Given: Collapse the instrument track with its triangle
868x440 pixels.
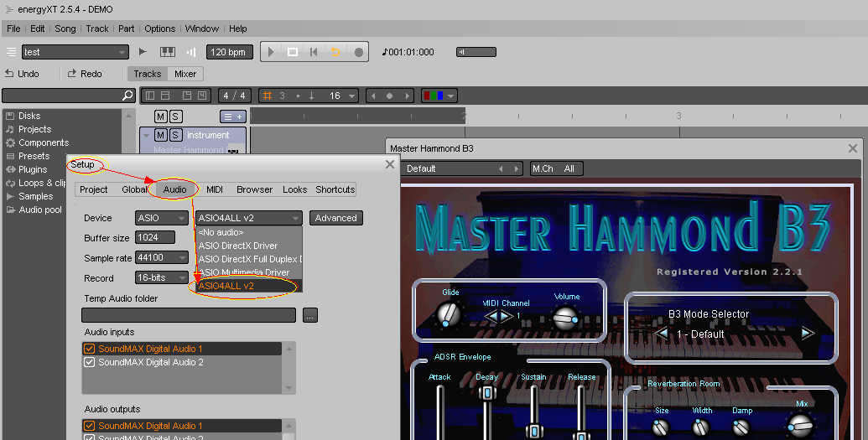Looking at the screenshot, I should pyautogui.click(x=146, y=135).
